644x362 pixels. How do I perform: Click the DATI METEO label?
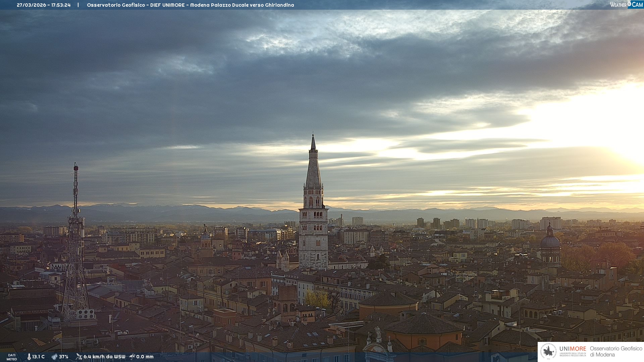12,357
